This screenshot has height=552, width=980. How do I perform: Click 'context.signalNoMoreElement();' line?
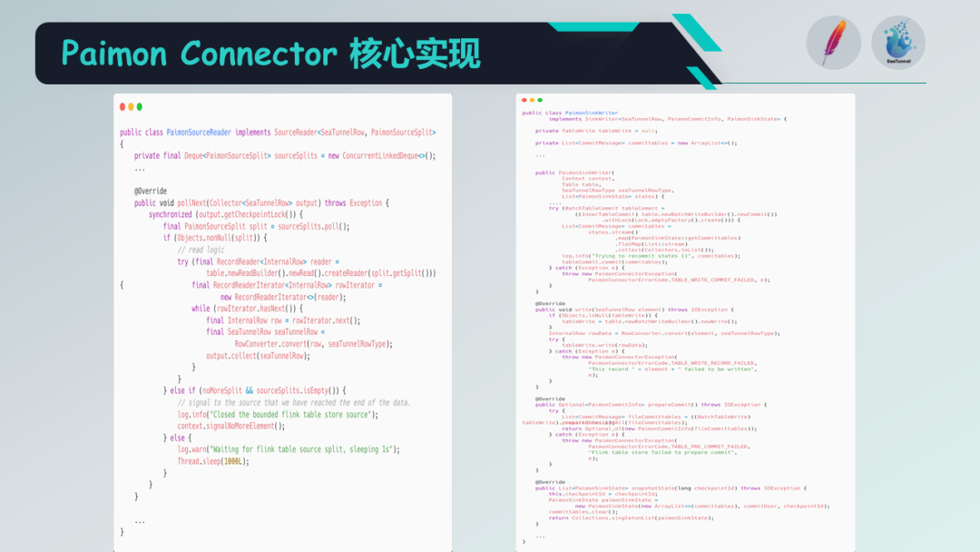coord(231,427)
